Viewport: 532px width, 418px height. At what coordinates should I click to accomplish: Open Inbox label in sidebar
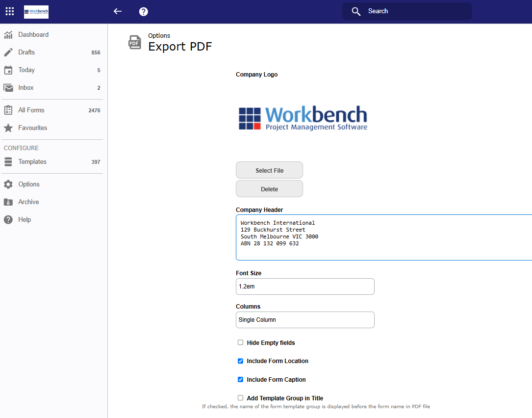click(26, 88)
